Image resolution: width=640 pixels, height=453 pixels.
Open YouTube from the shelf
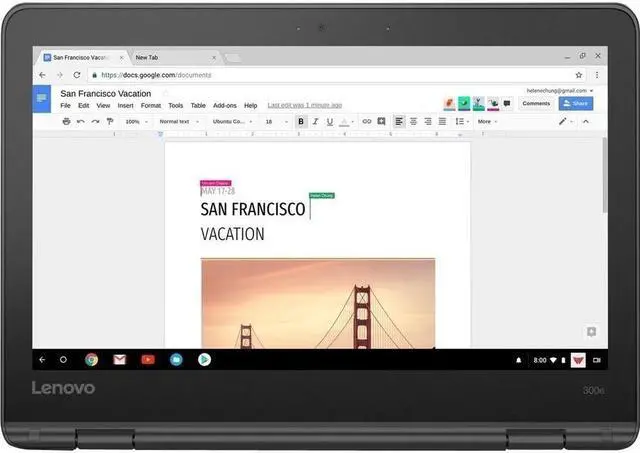click(148, 360)
